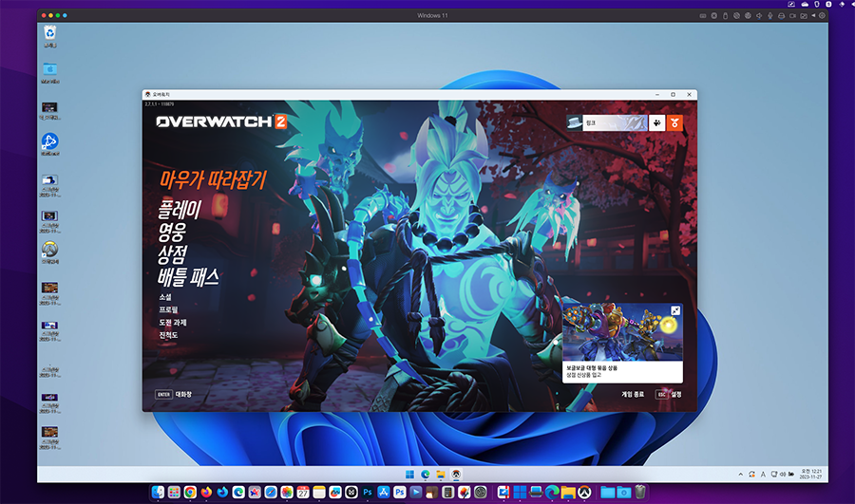The image size is (855, 504).
Task: Open the Recycle Bin desktop icon
Action: click(x=49, y=34)
